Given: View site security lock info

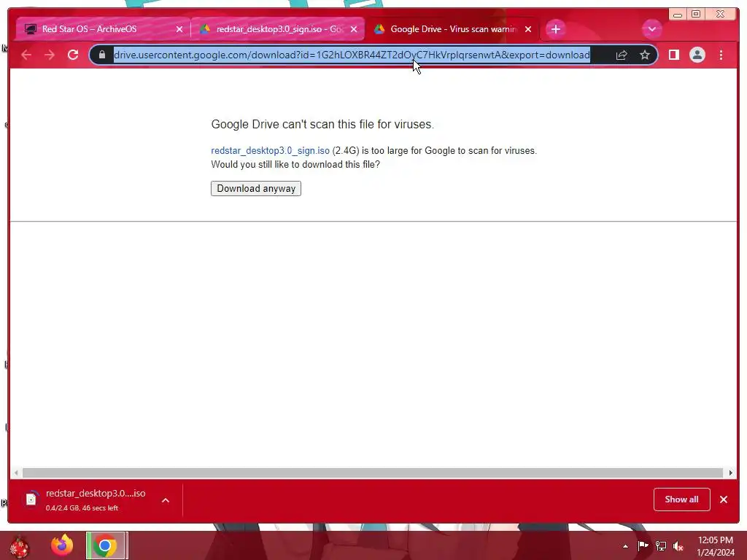Looking at the screenshot, I should [x=101, y=55].
